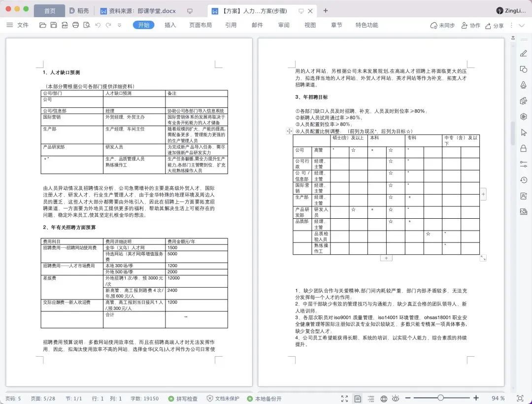Image resolution: width=532 pixels, height=404 pixels.
Task: Activate the arrow cursor select tool in right sidebar
Action: (x=524, y=133)
